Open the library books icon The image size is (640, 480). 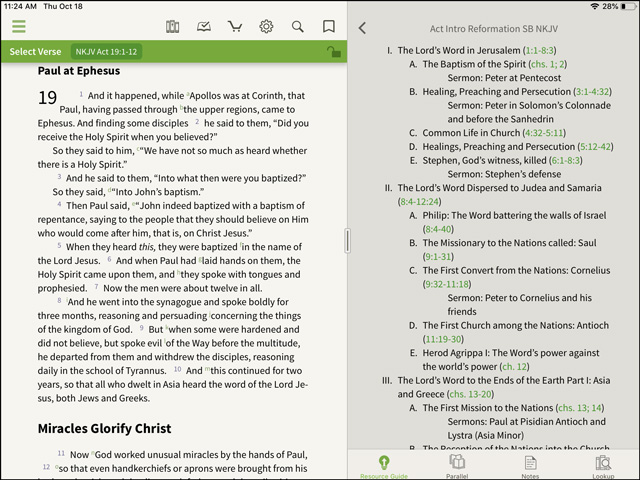pos(172,27)
